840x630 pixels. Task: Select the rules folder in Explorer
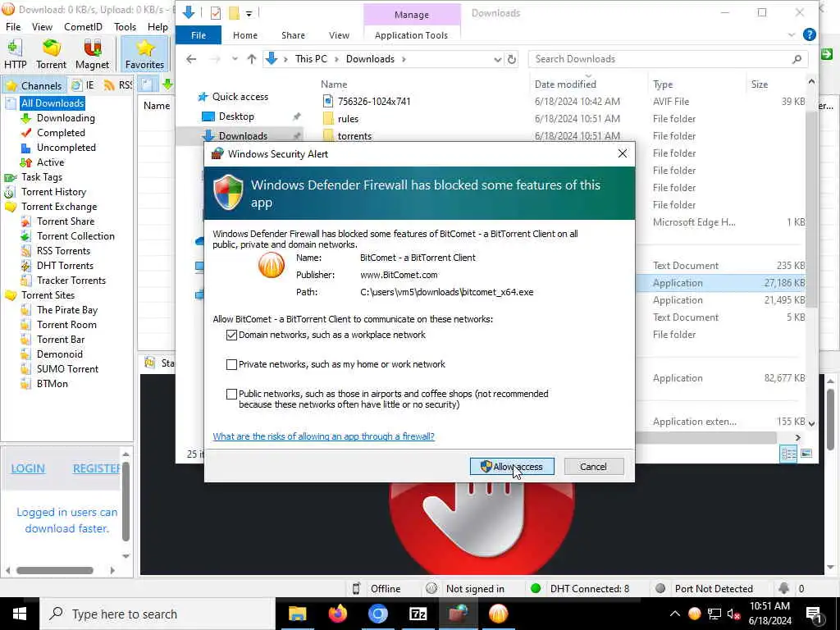pyautogui.click(x=348, y=119)
